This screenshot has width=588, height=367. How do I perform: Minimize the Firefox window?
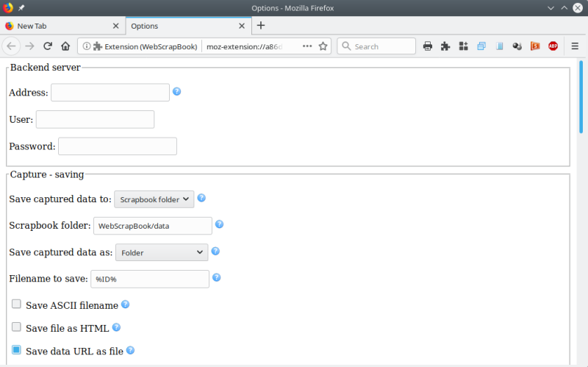[x=551, y=8]
